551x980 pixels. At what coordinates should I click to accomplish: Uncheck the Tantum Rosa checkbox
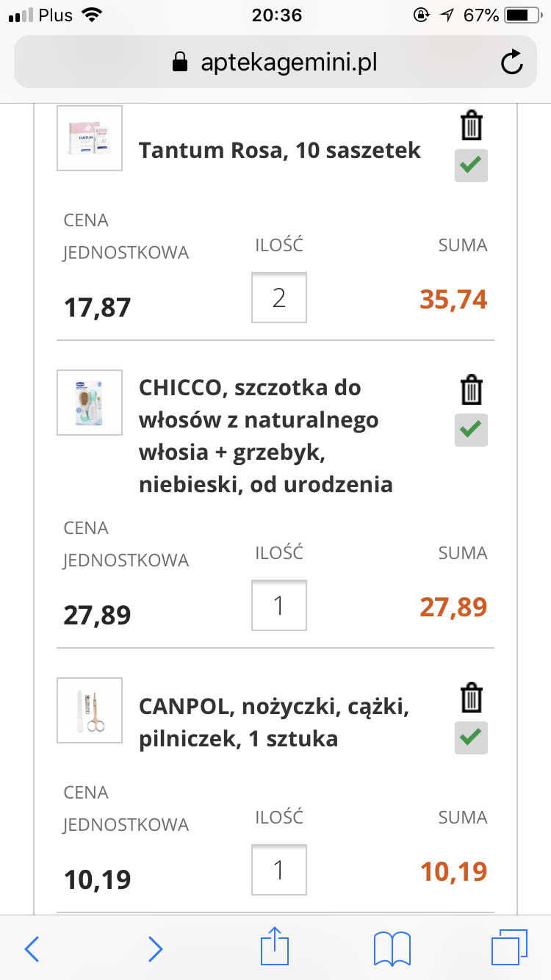[471, 165]
